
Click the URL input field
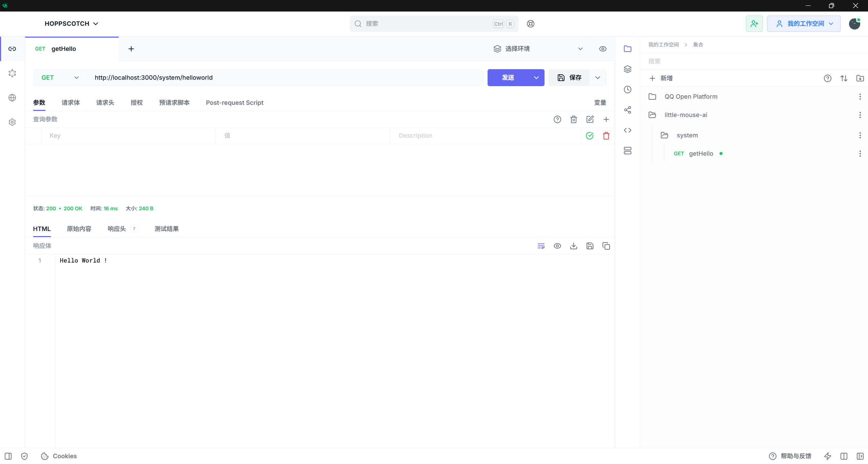[x=285, y=78]
